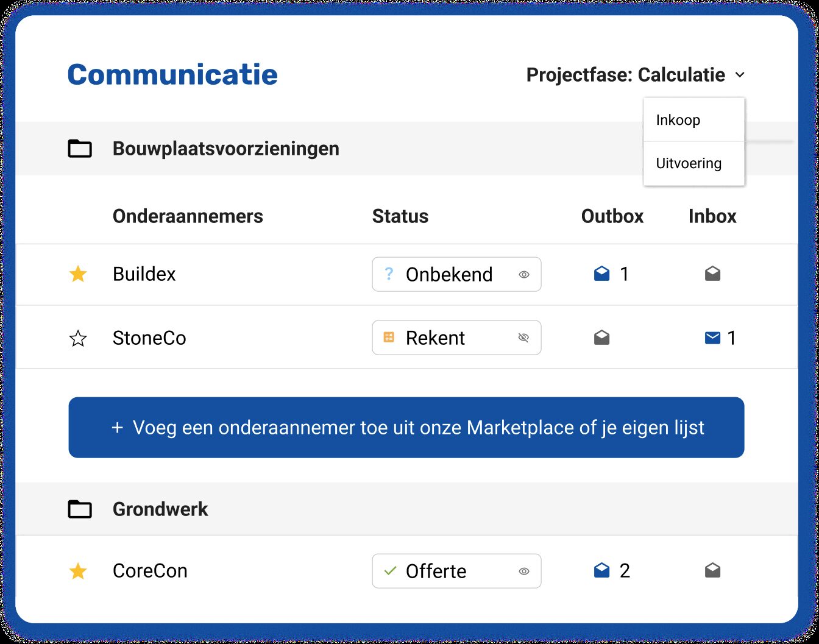Open CoreCon inbox envelope icon

tap(712, 571)
